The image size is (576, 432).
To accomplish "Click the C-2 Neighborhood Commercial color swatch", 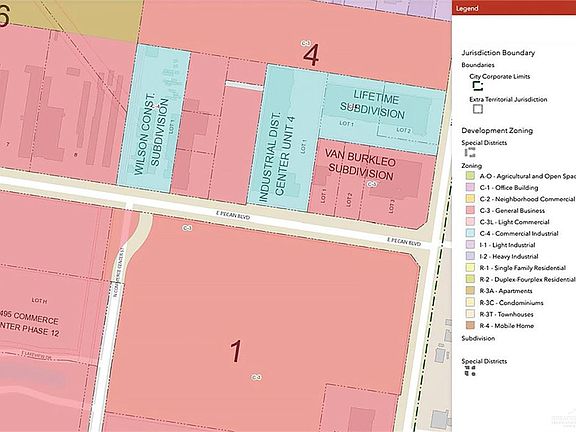I will (x=470, y=199).
